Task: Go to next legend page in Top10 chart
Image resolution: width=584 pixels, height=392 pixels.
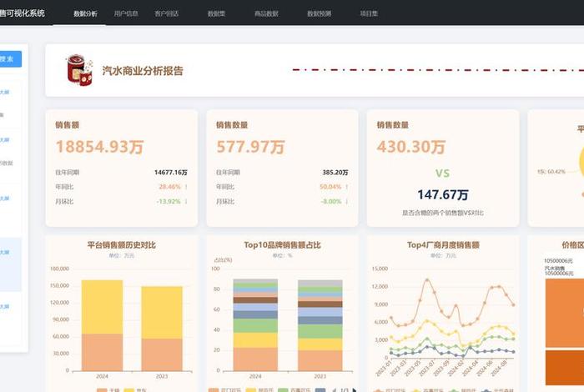Action: [x=355, y=389]
